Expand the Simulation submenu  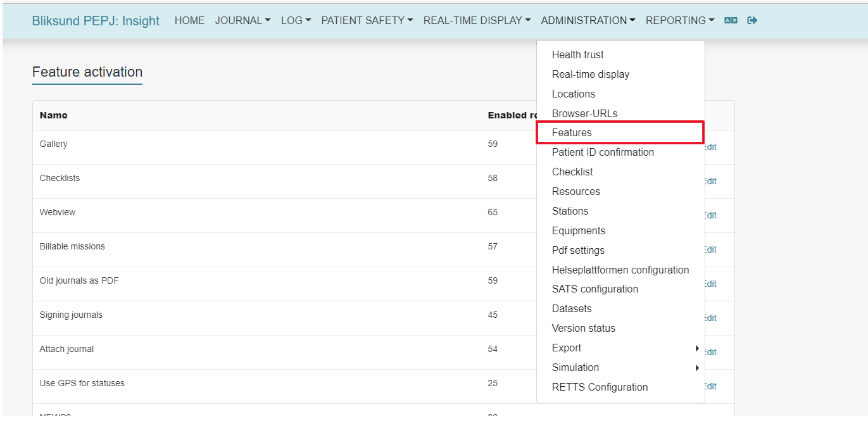(x=620, y=367)
